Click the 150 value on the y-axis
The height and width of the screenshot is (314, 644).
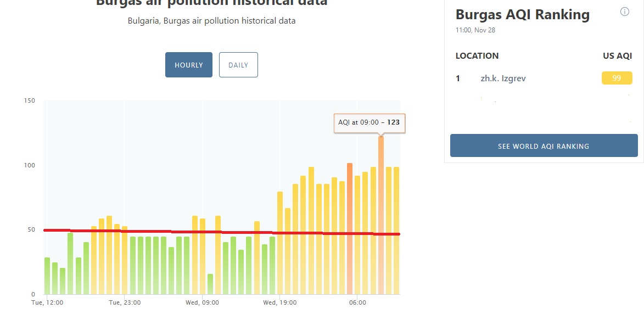[x=30, y=100]
